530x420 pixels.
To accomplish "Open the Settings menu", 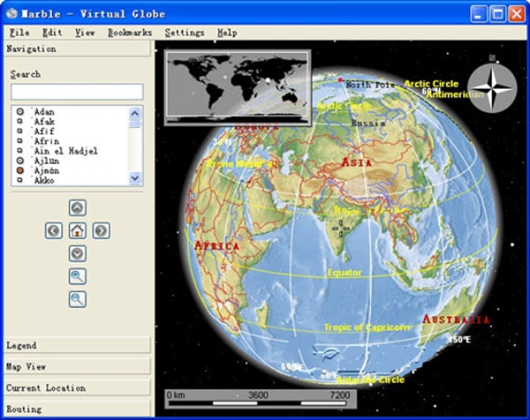I will click(185, 33).
